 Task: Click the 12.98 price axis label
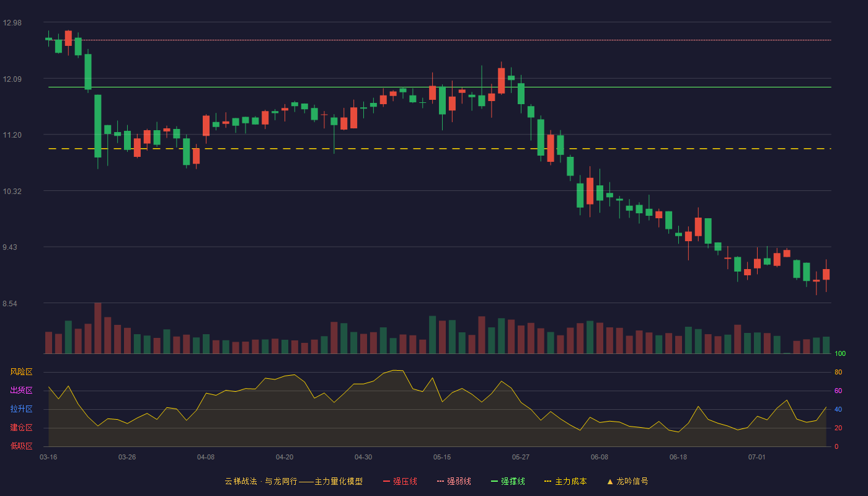[x=12, y=23]
